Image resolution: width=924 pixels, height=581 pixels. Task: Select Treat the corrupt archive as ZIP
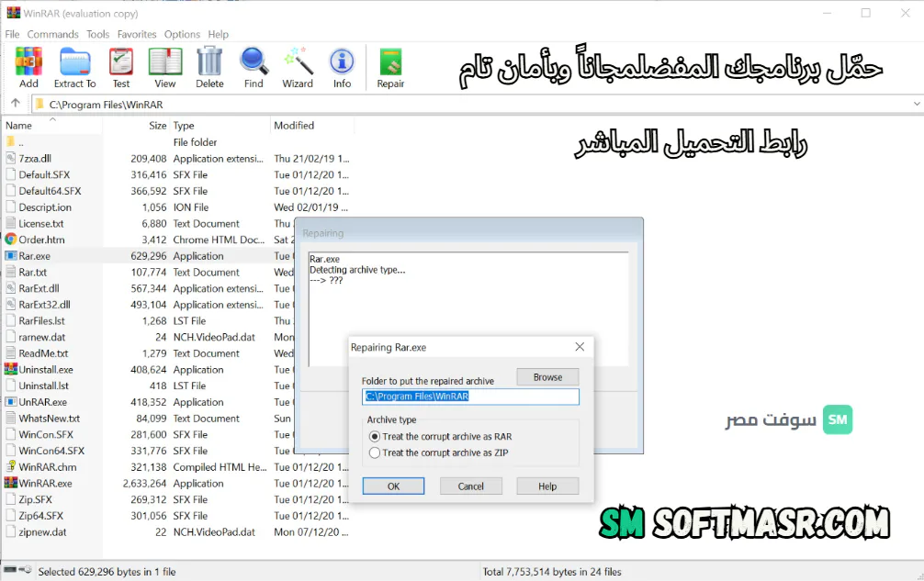coord(374,453)
